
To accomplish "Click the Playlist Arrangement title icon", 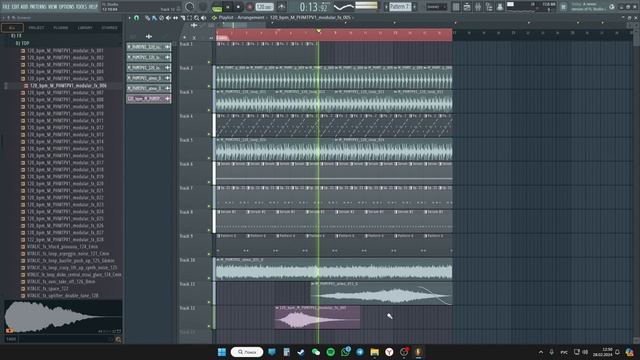I will (x=214, y=18).
